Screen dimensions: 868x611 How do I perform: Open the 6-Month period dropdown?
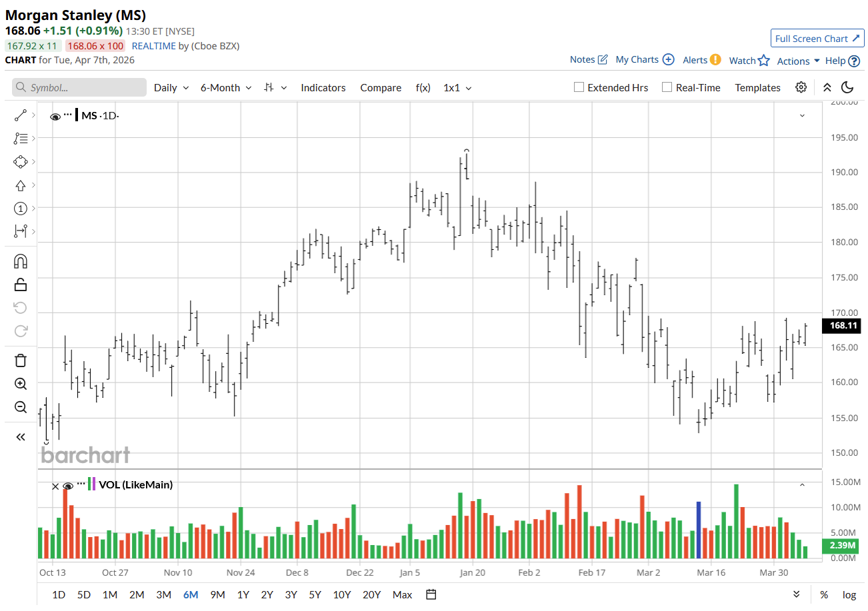click(226, 87)
